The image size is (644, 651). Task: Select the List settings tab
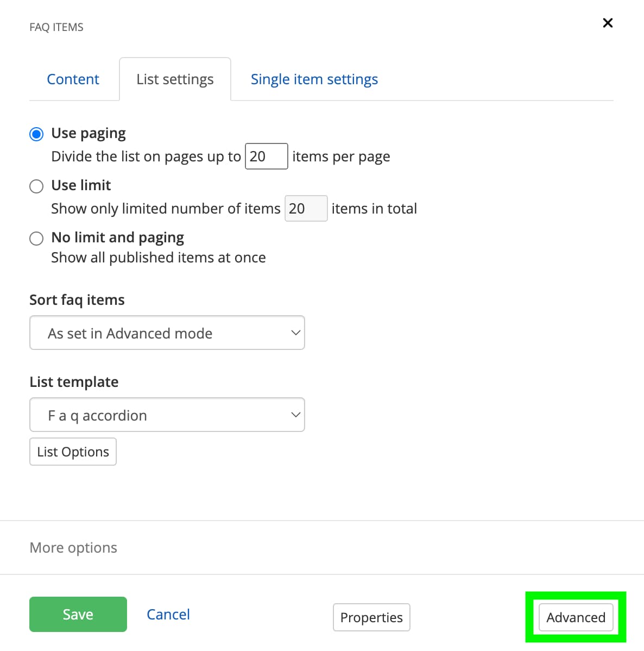point(175,79)
